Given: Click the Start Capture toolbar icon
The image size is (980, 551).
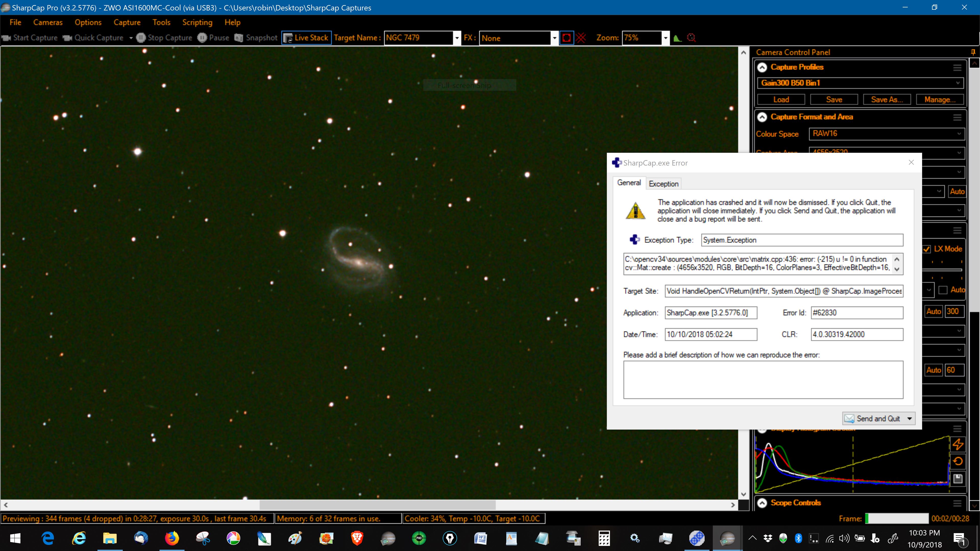Looking at the screenshot, I should 6,38.
